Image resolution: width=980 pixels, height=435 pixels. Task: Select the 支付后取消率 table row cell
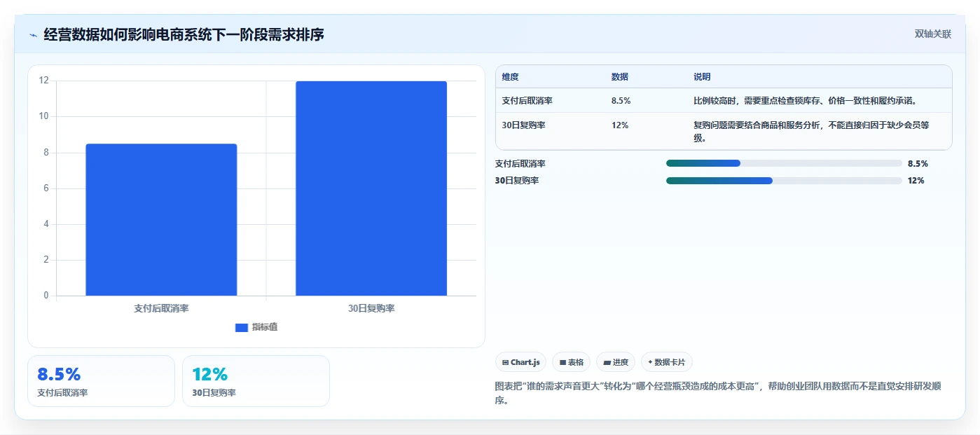pos(527,101)
